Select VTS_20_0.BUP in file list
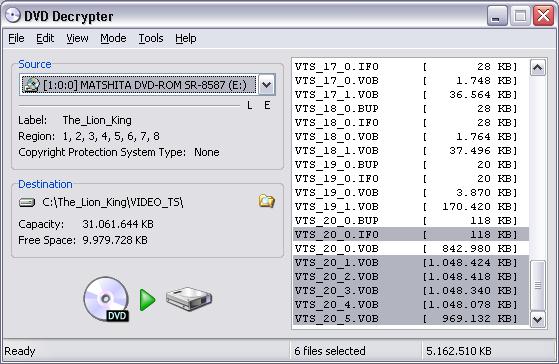 [411, 220]
